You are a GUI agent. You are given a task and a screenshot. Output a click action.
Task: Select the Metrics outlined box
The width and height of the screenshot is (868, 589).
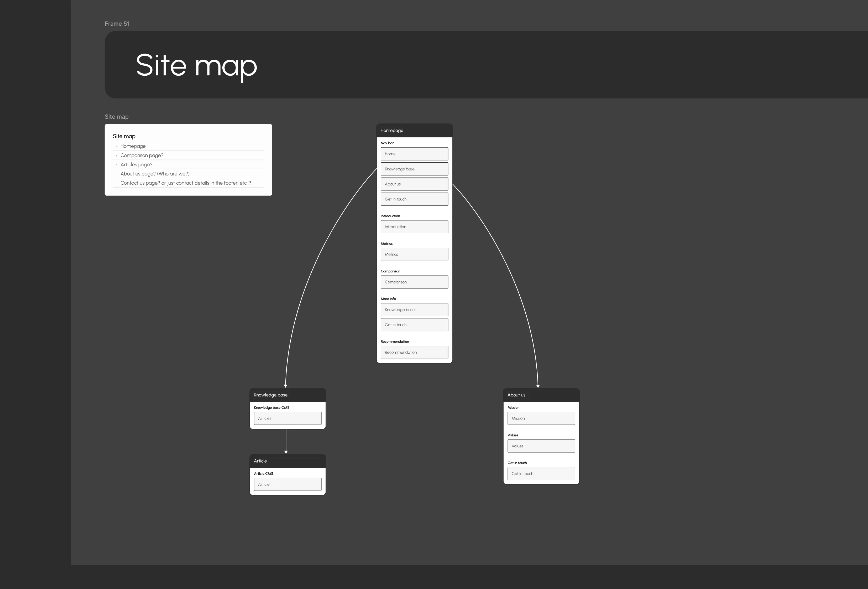point(415,255)
